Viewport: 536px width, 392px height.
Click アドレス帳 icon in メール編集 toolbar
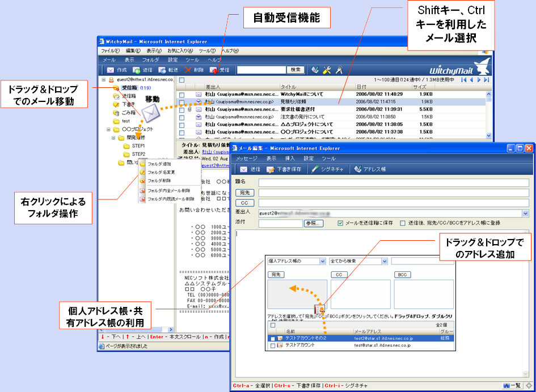(x=358, y=169)
